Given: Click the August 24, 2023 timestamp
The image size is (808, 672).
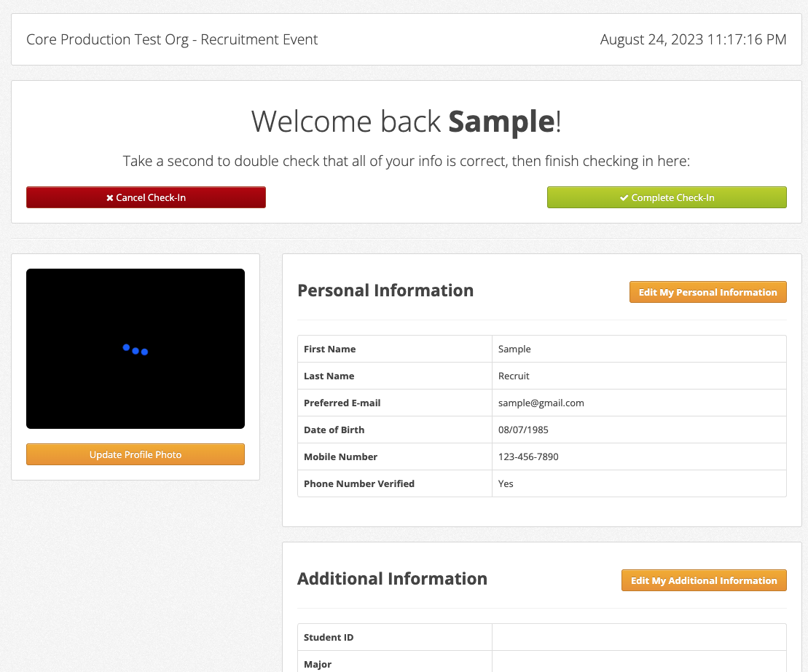Looking at the screenshot, I should coord(693,39).
